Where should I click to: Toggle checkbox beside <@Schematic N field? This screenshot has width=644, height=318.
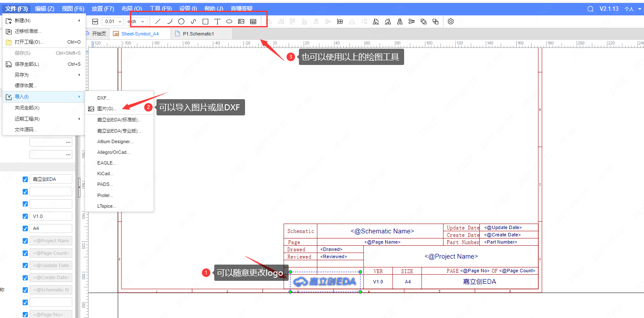pos(25,290)
